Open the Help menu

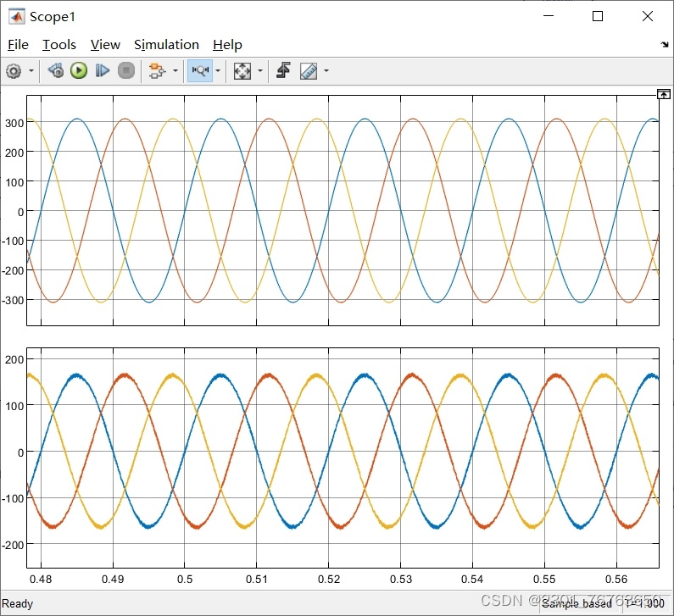click(x=227, y=45)
